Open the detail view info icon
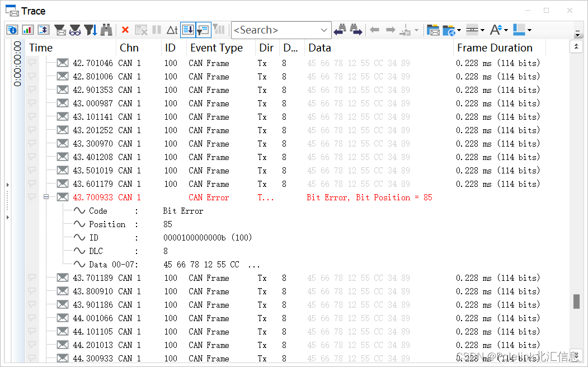Screen dimensions: 588x367 pyautogui.click(x=12, y=30)
